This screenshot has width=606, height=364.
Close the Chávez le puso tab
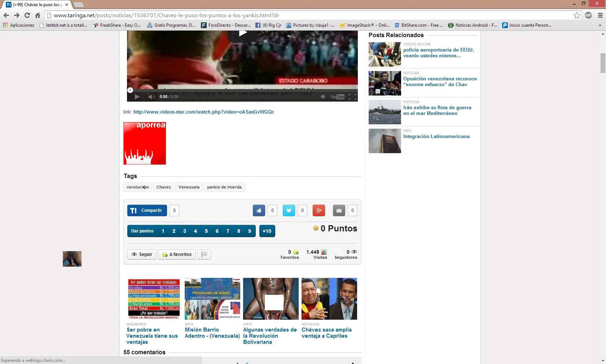tap(67, 5)
